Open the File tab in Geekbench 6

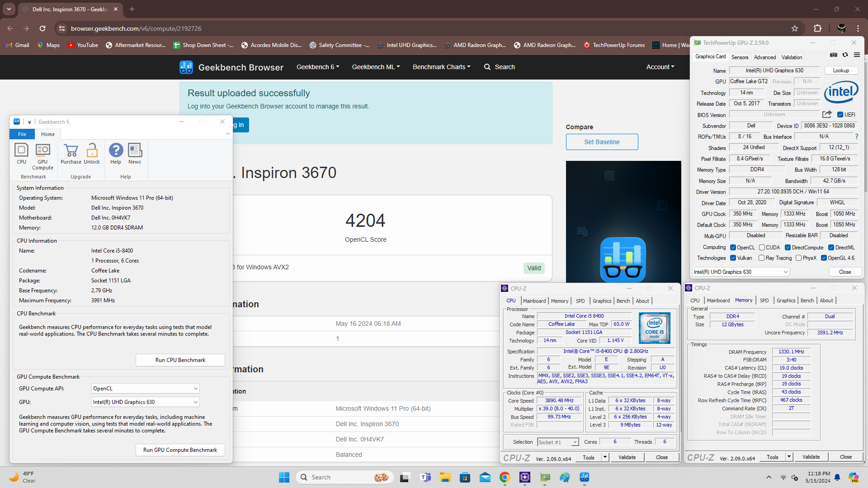point(22,134)
